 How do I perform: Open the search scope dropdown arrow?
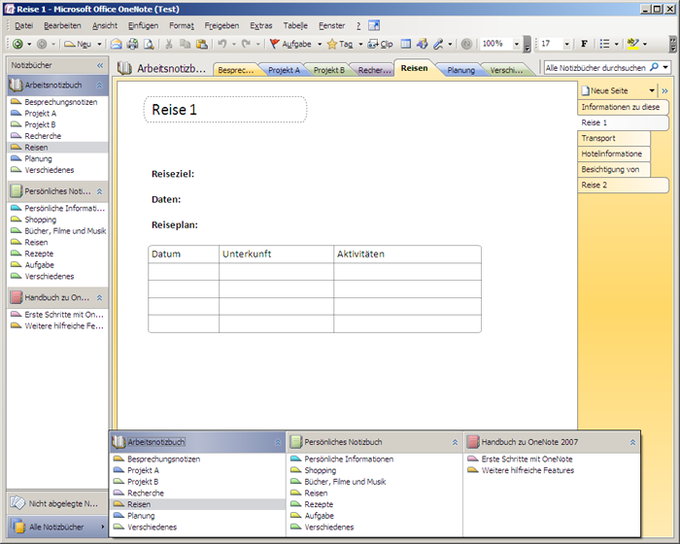pos(665,67)
